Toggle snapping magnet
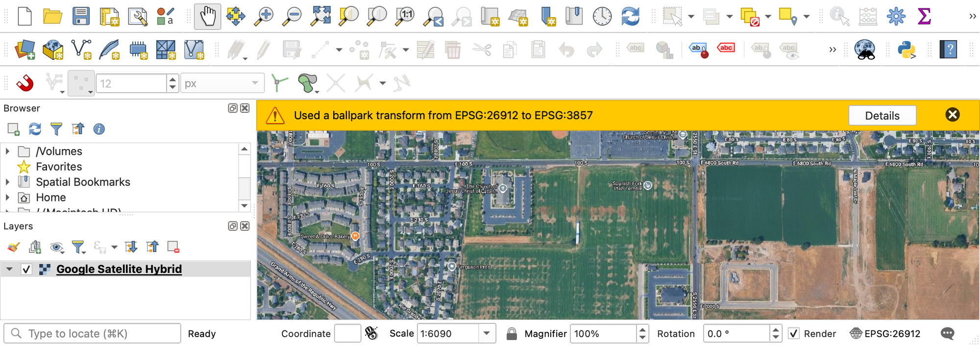980x346 pixels. [x=24, y=83]
